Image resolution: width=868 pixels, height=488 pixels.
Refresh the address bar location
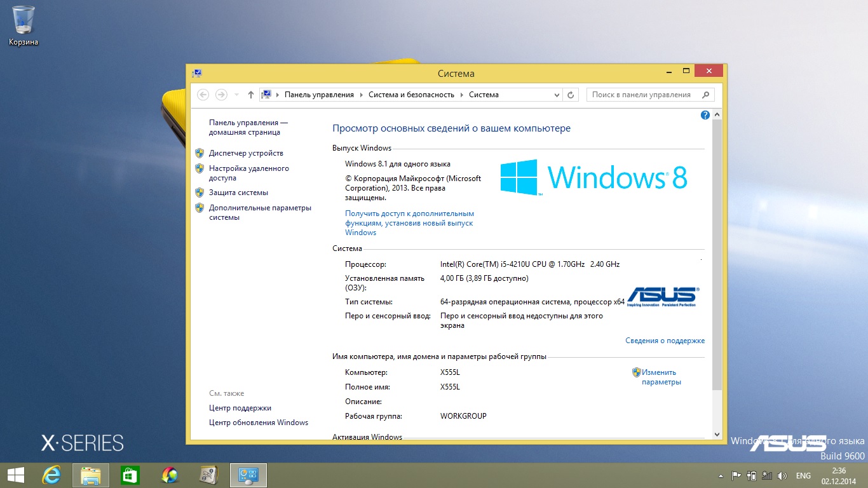pyautogui.click(x=571, y=95)
